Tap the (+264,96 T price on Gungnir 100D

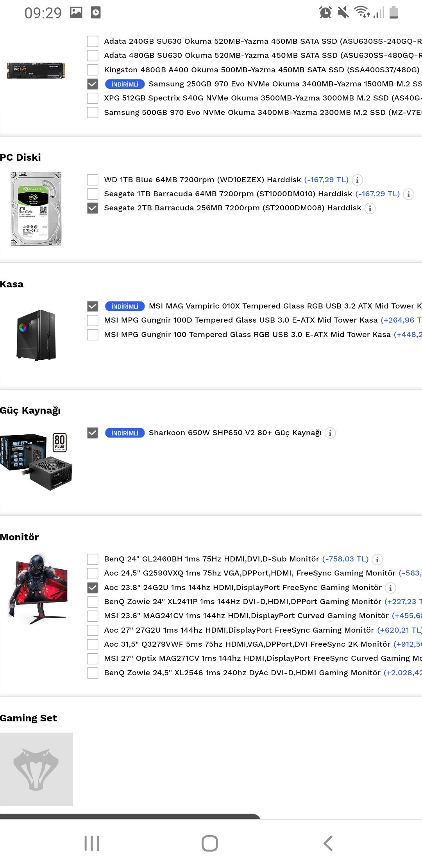pos(401,320)
